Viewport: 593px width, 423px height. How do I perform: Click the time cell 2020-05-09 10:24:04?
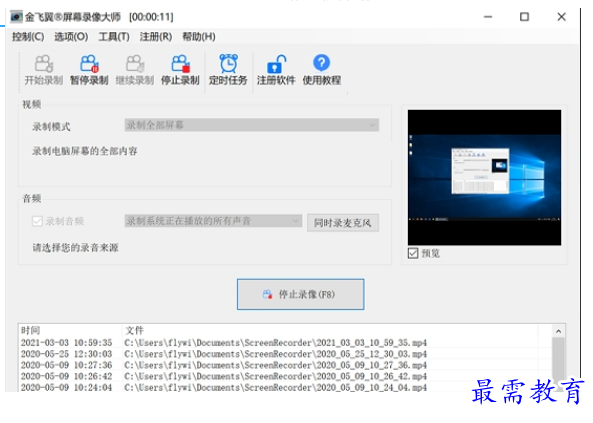pyautogui.click(x=67, y=387)
